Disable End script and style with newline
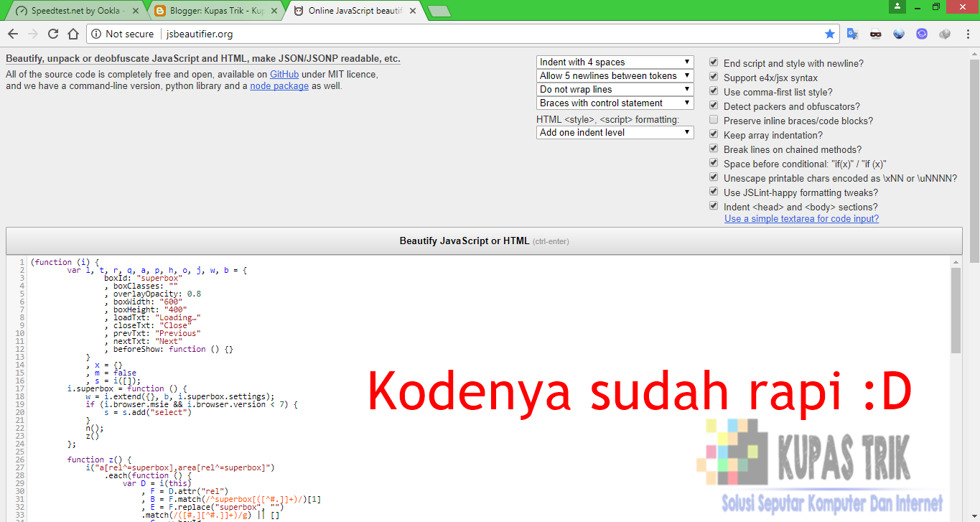 (x=713, y=62)
